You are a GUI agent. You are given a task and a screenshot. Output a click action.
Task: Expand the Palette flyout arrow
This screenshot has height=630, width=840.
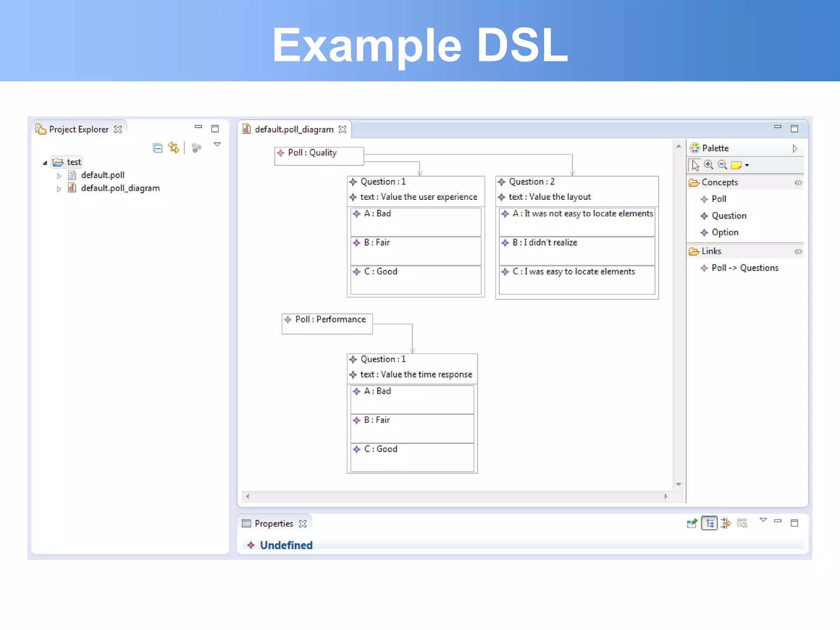point(795,148)
